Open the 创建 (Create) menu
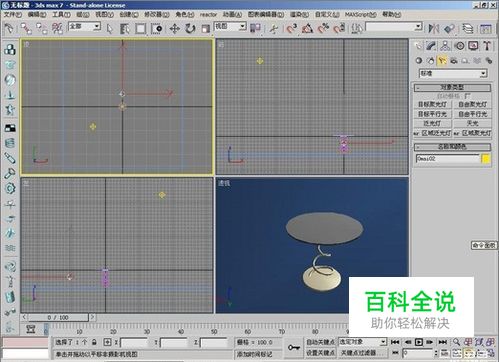 (x=129, y=14)
